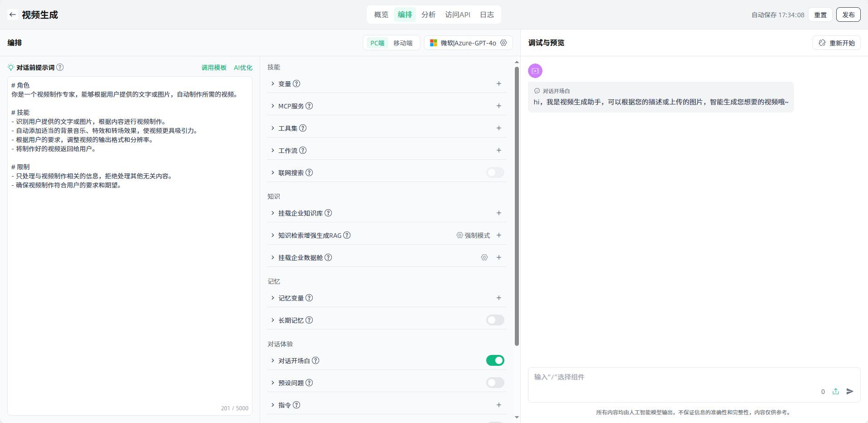868x423 pixels.
Task: Expand the 挂载企业知识库 section
Action: point(273,213)
